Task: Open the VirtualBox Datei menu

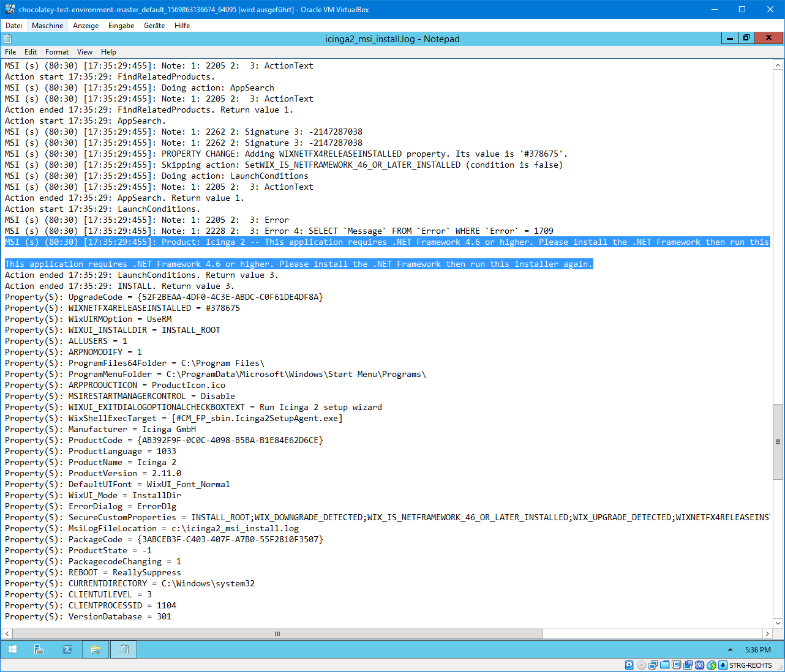Action: tap(14, 26)
